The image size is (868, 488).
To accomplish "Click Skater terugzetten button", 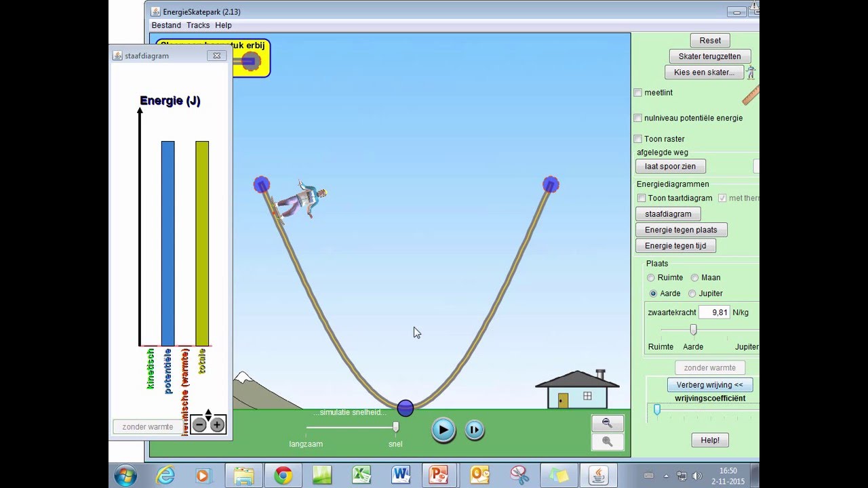I will 710,56.
